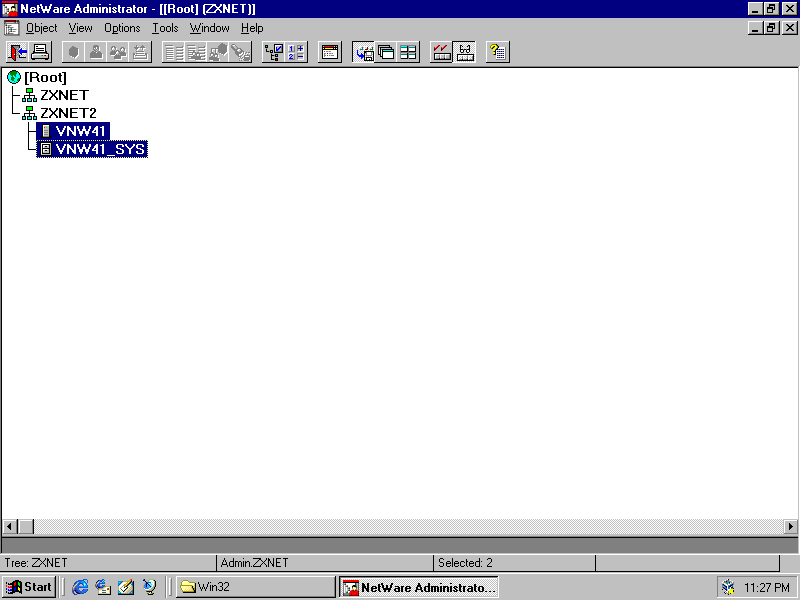Click the red checkmarks toolbar icon
The height and width of the screenshot is (600, 800).
click(441, 52)
